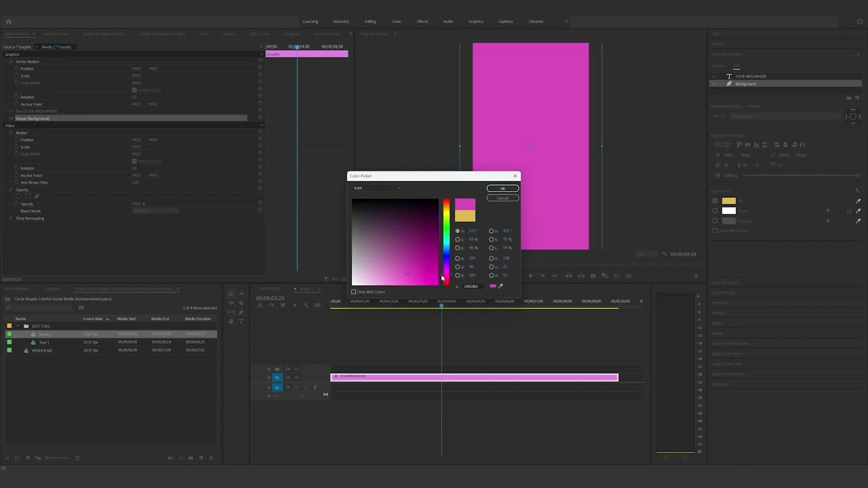
Task: Confirm the color with the OK button
Action: 502,188
